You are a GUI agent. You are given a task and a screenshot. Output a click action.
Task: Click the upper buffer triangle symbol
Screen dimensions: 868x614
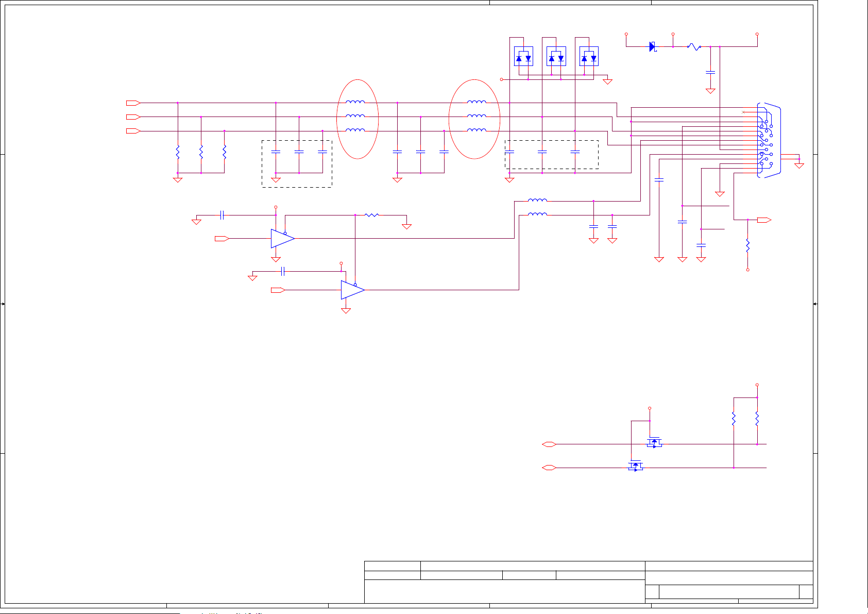pyautogui.click(x=282, y=239)
